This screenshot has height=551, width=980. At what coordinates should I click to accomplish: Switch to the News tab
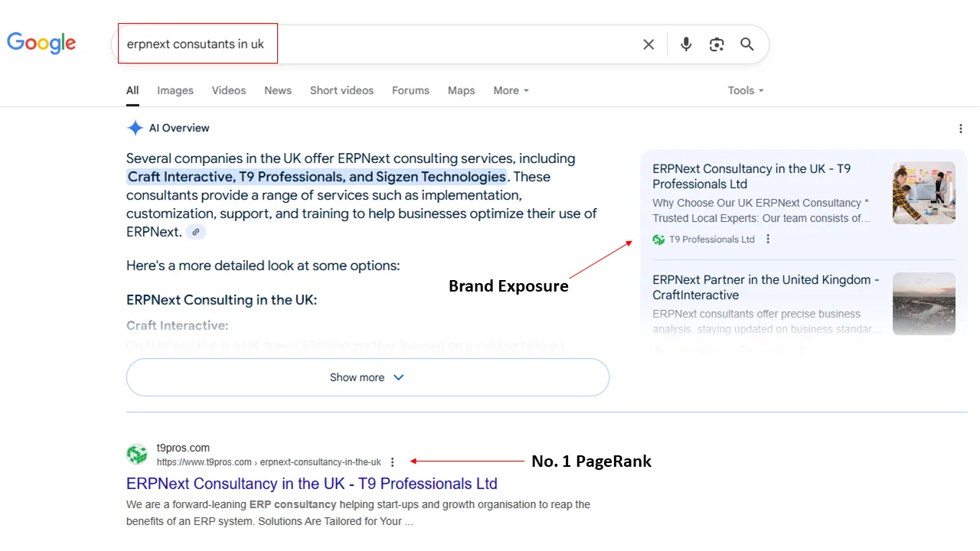coord(278,90)
